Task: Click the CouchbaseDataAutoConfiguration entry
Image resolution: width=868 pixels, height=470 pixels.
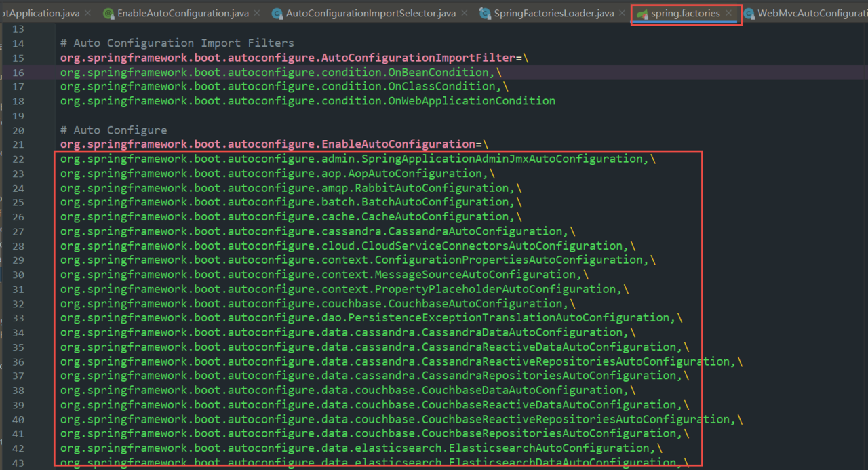Action: click(347, 390)
